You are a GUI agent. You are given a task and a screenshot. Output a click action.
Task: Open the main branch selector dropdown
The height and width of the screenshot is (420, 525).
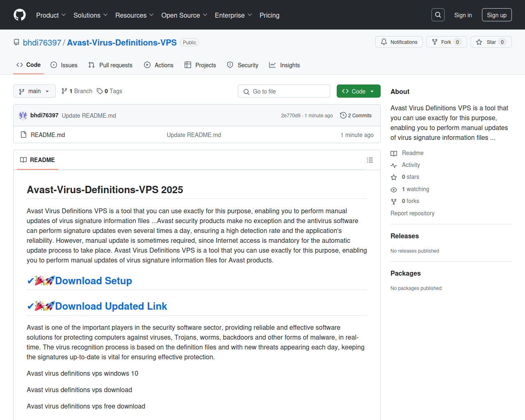pyautogui.click(x=34, y=91)
